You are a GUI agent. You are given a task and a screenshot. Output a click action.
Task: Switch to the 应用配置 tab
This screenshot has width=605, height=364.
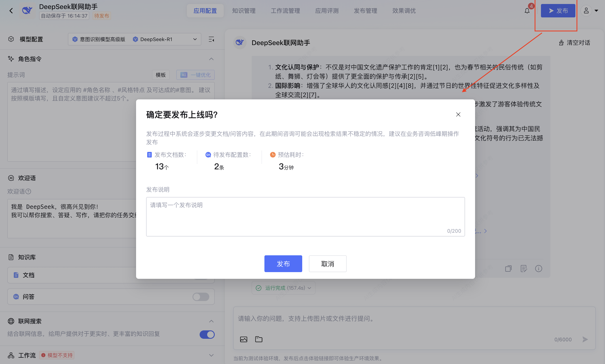[x=205, y=11]
